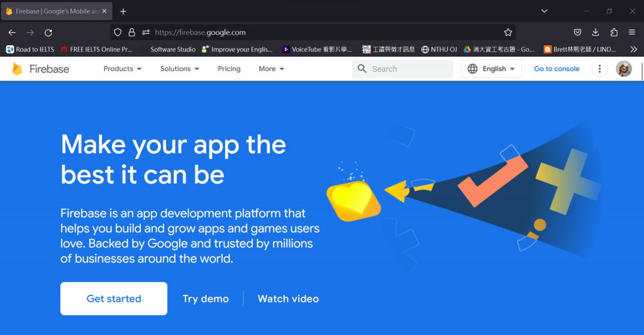This screenshot has width=644, height=335.
Task: Focus the Search input field
Action: click(402, 69)
